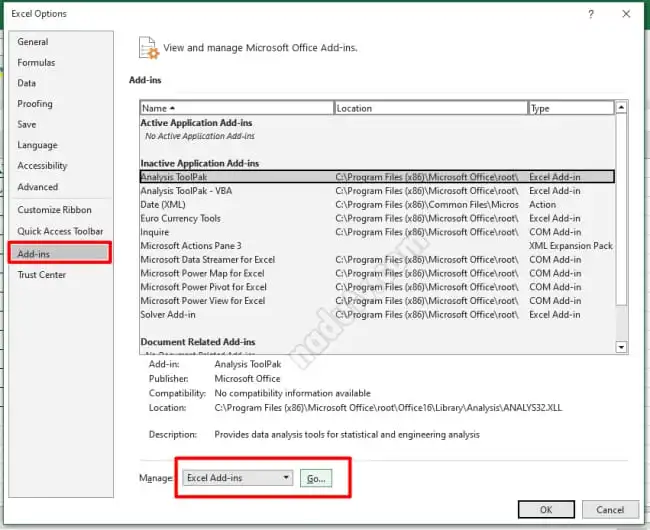Image resolution: width=650 pixels, height=530 pixels.
Task: Click the Document Related Add-ins heading
Action: [198, 342]
